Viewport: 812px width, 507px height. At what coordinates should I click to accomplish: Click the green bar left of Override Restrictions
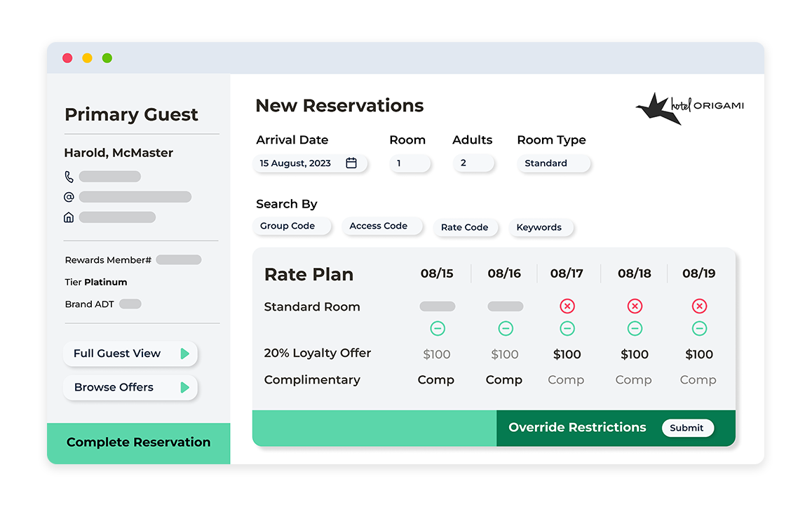point(374,428)
